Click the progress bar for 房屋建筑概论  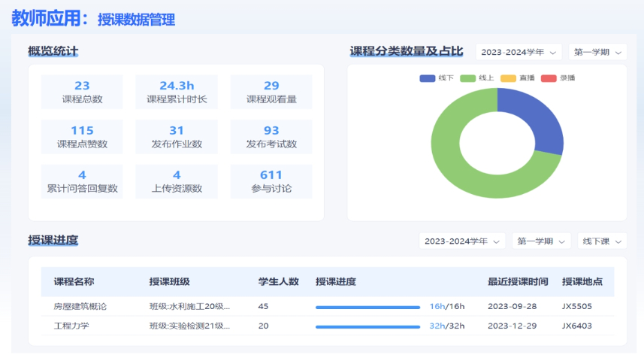click(x=367, y=307)
